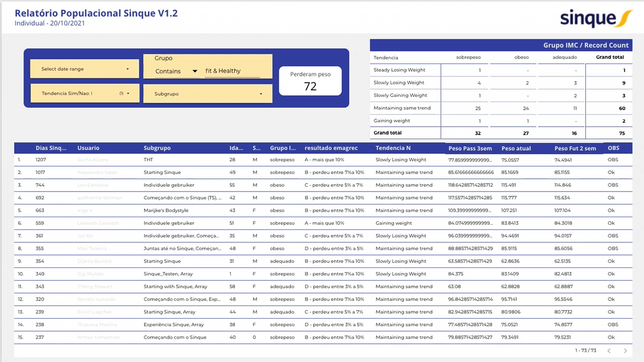The image size is (644, 362).
Task: Sort table by resultado emagrec header
Action: pyautogui.click(x=331, y=148)
